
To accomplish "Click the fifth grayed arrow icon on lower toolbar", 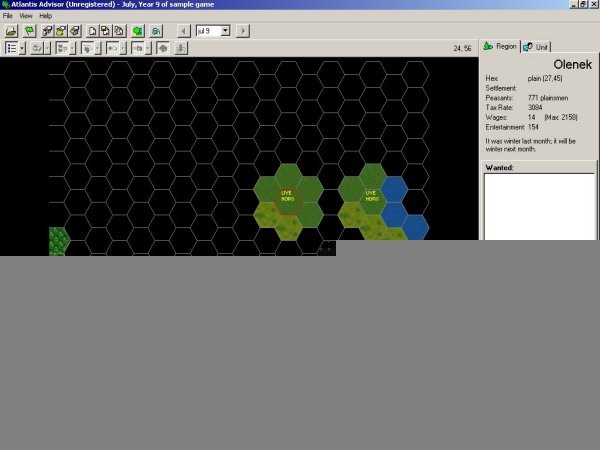I will [x=113, y=48].
